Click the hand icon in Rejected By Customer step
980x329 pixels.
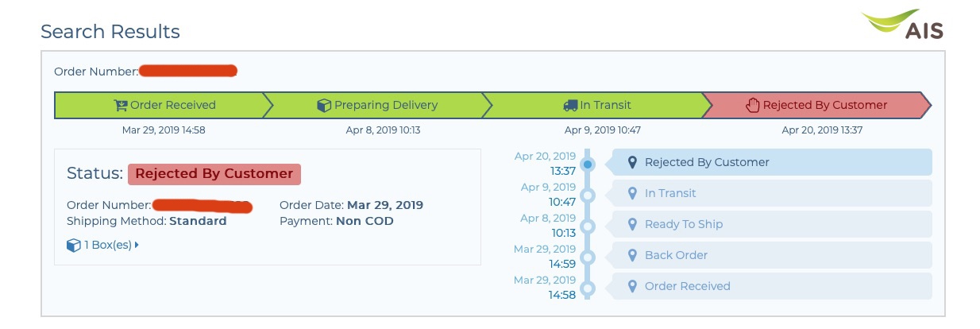click(753, 105)
